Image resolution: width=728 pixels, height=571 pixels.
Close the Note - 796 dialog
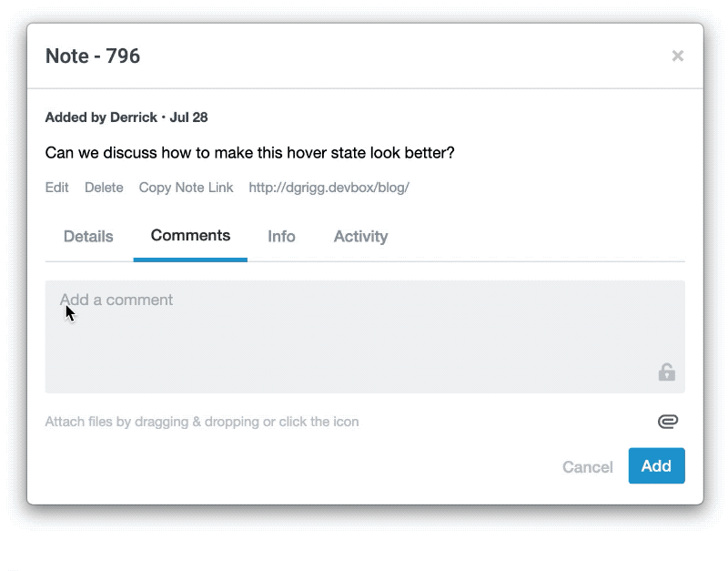click(677, 56)
